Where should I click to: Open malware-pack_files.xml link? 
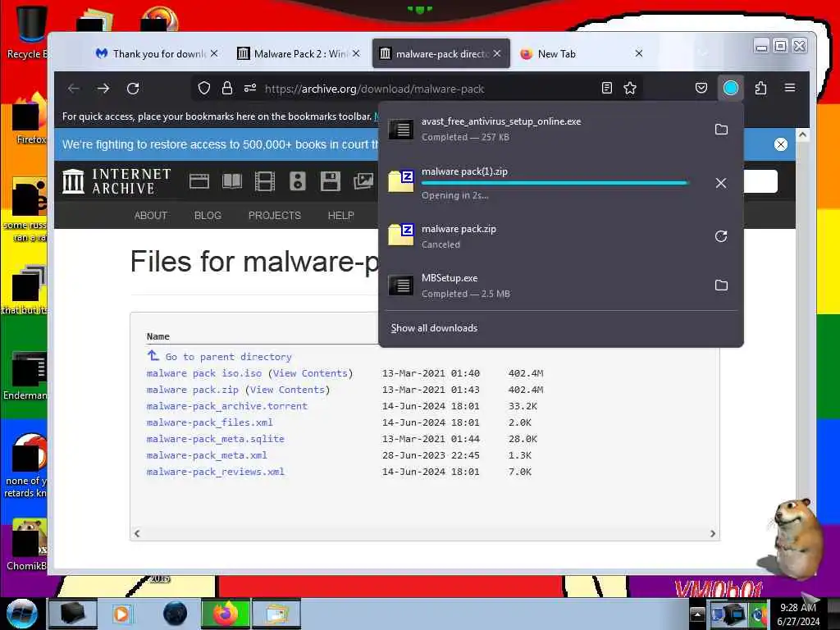click(x=209, y=422)
